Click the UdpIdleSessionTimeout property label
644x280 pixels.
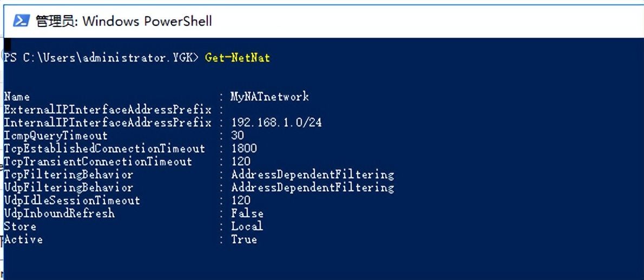tap(72, 201)
